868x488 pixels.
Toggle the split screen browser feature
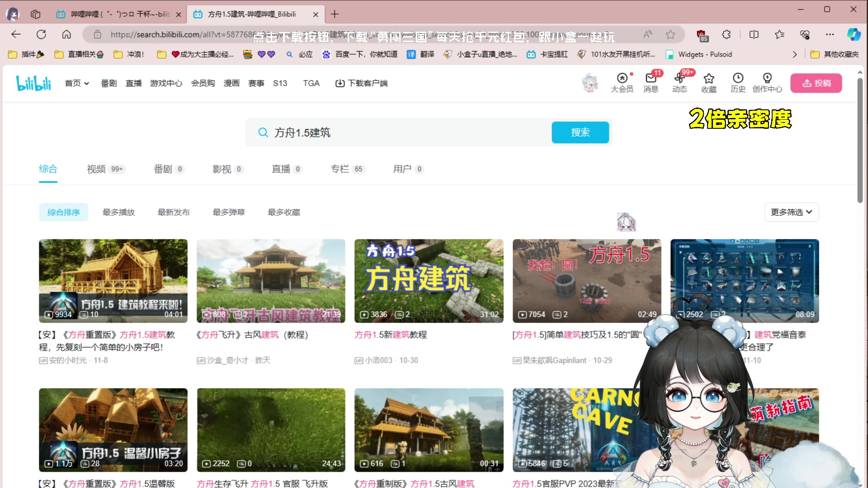pyautogui.click(x=754, y=34)
